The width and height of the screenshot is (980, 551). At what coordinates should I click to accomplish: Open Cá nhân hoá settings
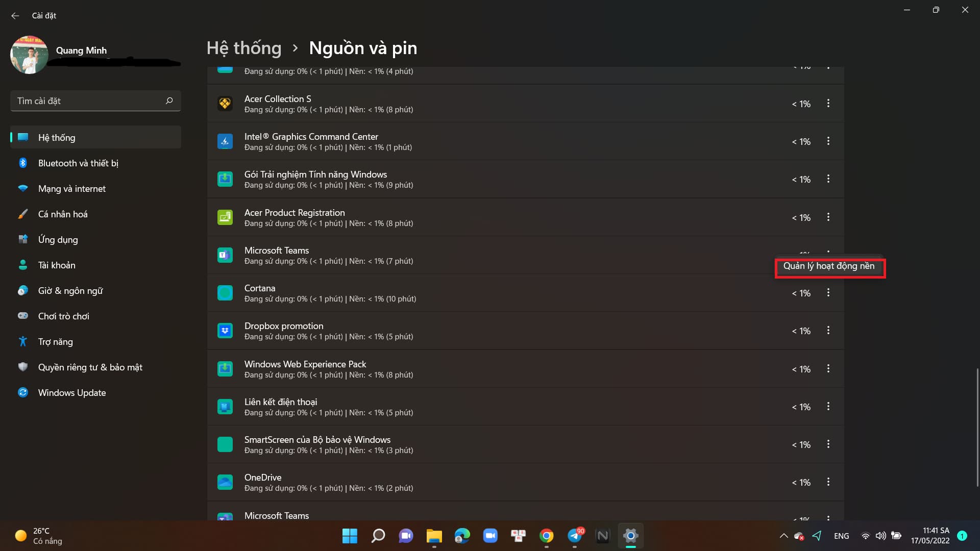[x=95, y=214]
